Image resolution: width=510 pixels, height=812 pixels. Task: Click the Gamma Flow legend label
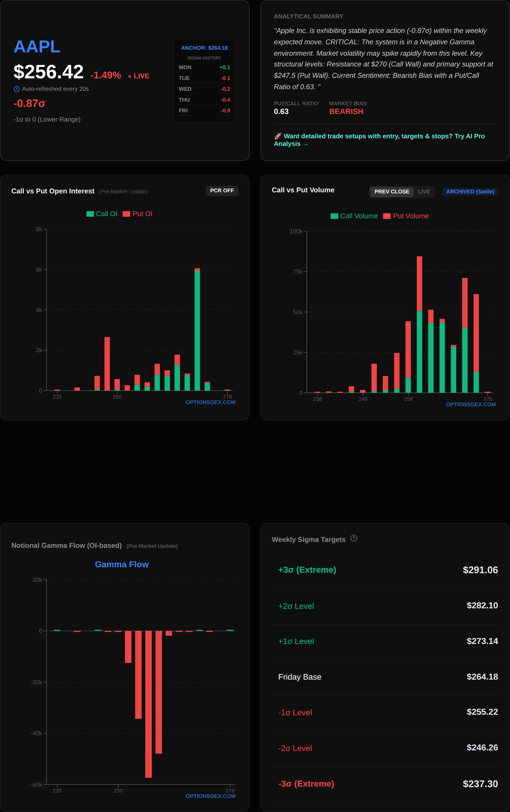pos(122,564)
